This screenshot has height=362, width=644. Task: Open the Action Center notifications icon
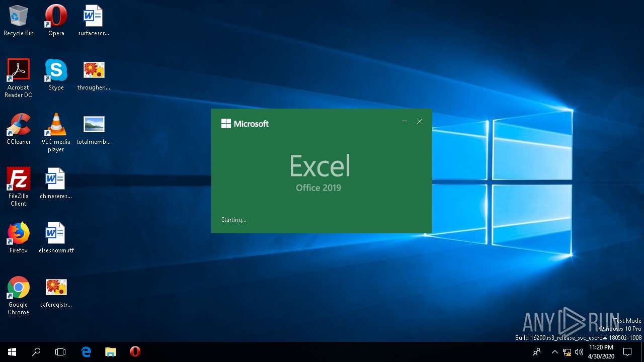(627, 352)
